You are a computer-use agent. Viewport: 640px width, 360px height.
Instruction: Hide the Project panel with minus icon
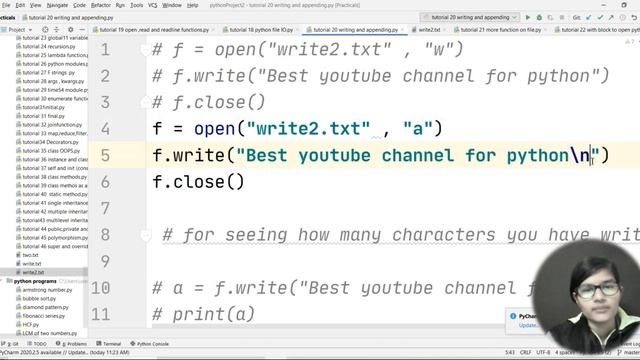point(82,30)
